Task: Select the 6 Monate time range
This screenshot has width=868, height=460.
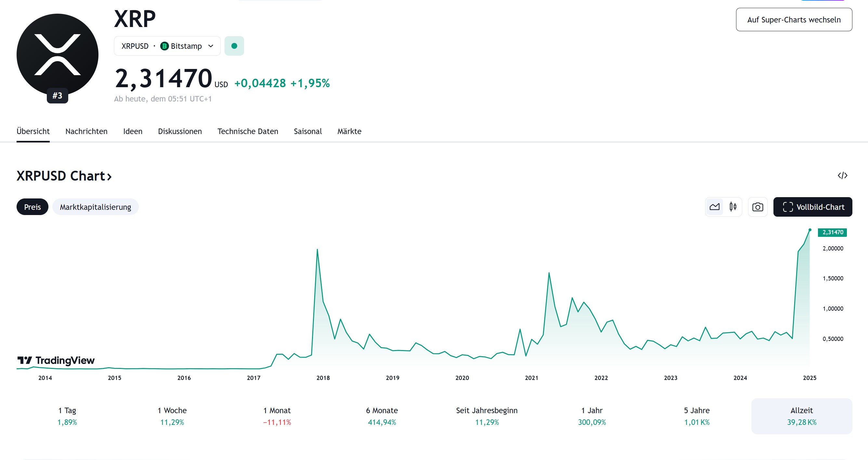Action: 382,416
